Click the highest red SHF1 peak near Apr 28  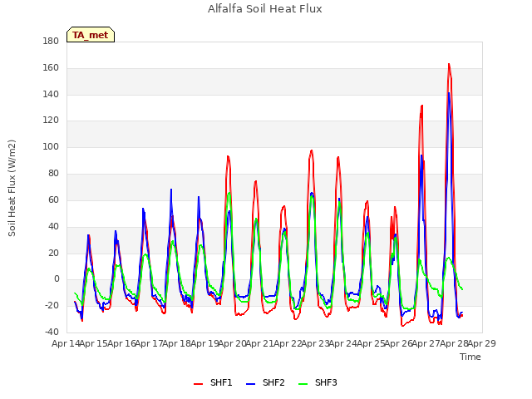tap(449, 64)
